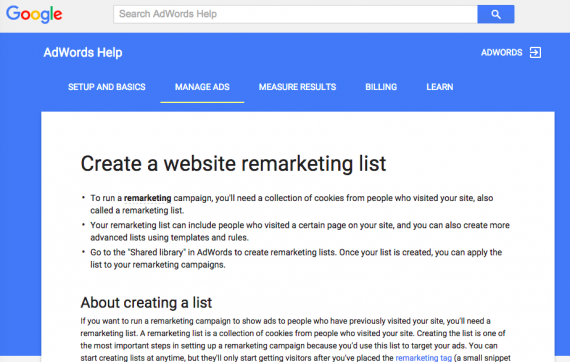Open the ADWORDS link in header
570x362 pixels.
(x=501, y=52)
